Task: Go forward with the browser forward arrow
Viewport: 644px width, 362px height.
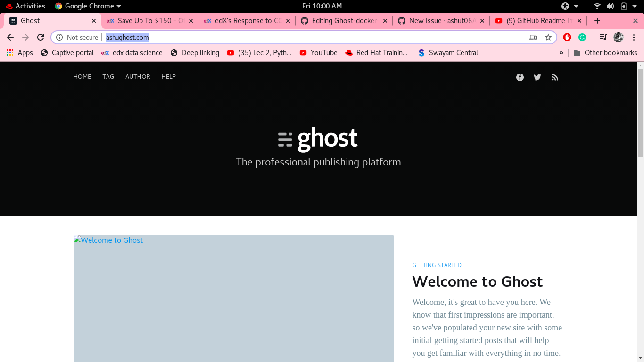Action: pyautogui.click(x=25, y=37)
